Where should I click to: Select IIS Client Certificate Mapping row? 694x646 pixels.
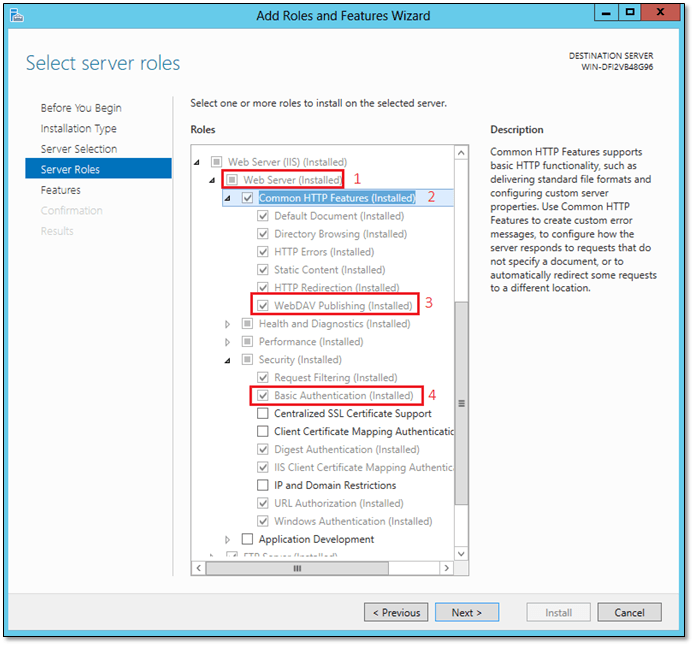[x=363, y=467]
